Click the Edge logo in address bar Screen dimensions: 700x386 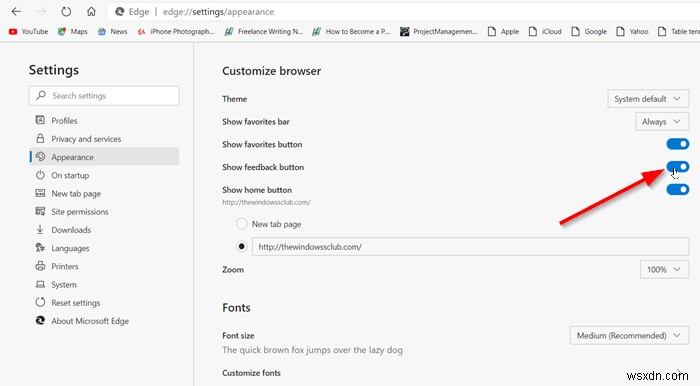[120, 12]
